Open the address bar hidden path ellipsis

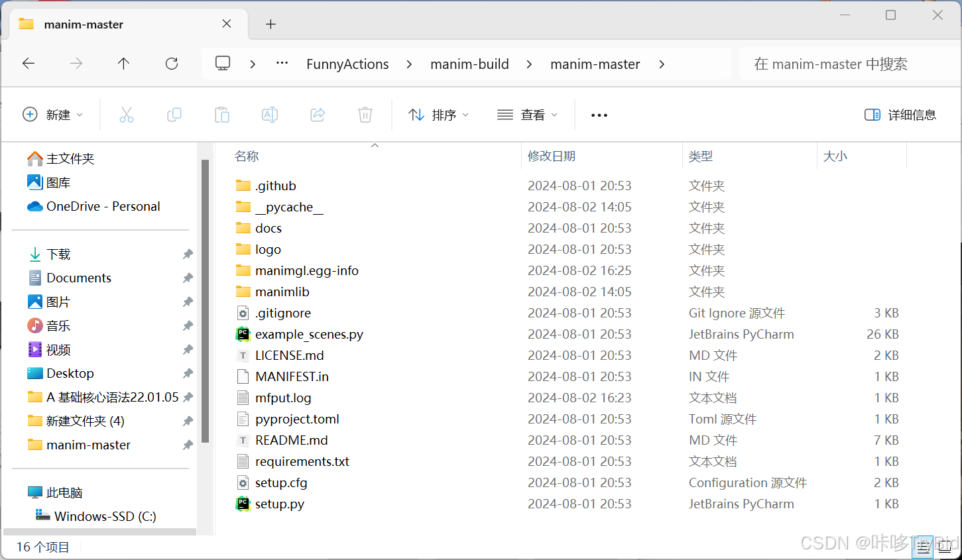282,64
